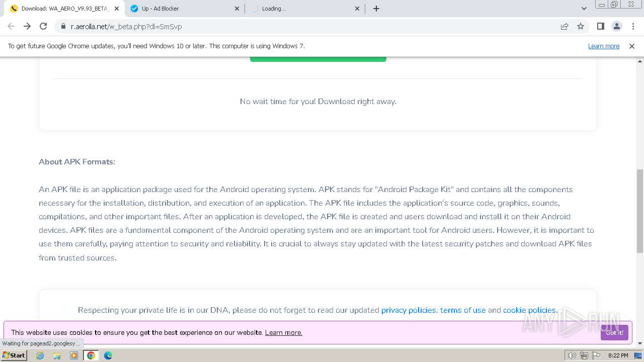Select the Google Chrome taskbar icon
This screenshot has width=644, height=362.
pyautogui.click(x=91, y=355)
